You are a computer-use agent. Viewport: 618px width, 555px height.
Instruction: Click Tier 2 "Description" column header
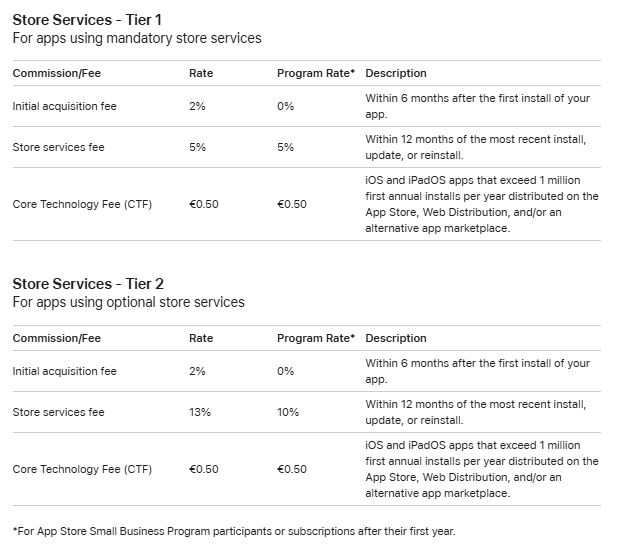point(396,338)
